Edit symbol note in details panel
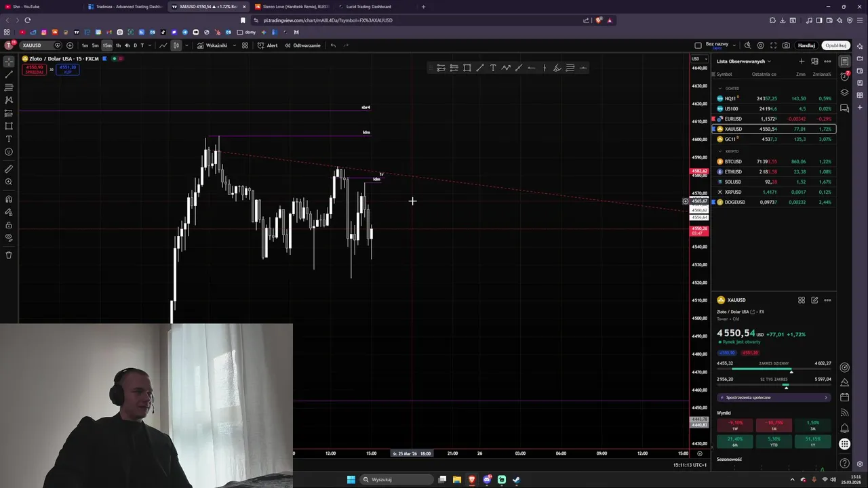The width and height of the screenshot is (868, 488). [x=814, y=300]
